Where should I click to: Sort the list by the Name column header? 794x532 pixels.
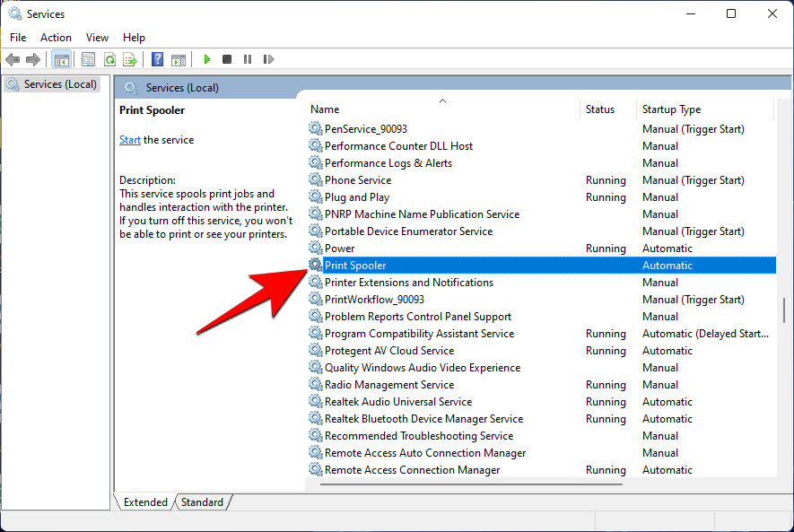point(325,109)
